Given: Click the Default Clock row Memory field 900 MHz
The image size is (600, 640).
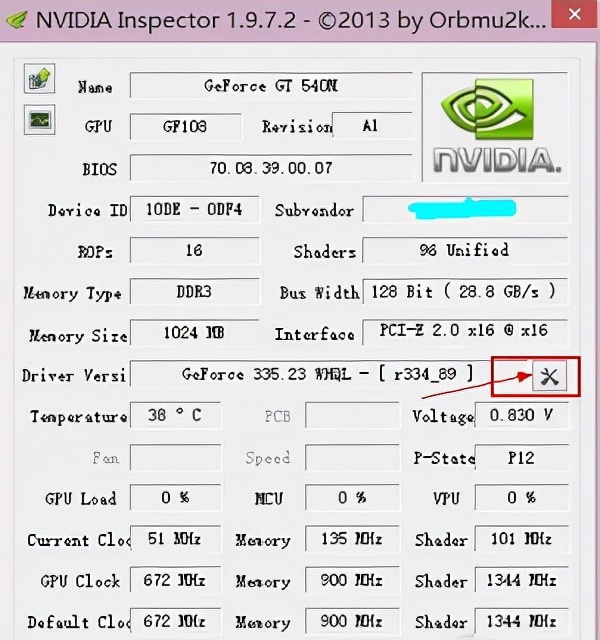Looking at the screenshot, I should coord(352,622).
